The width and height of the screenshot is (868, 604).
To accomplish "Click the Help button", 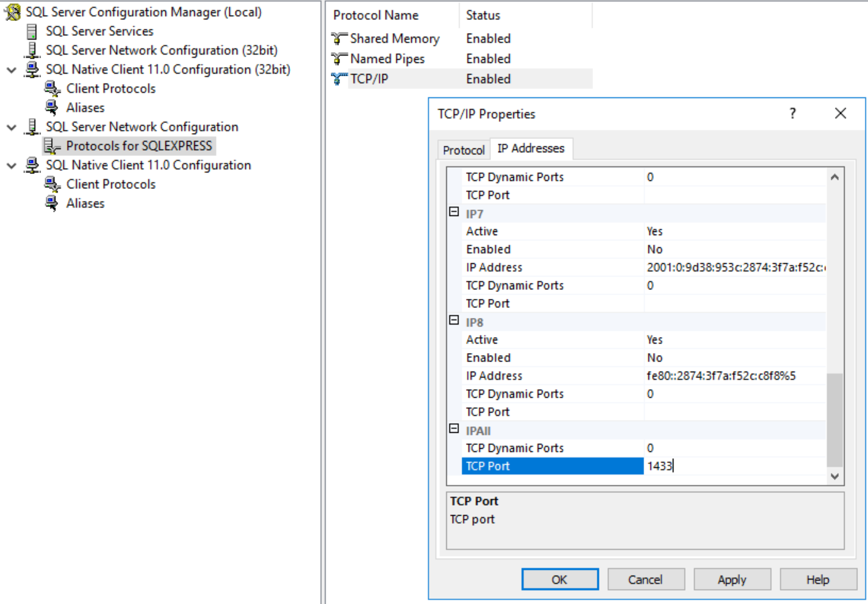I will [x=817, y=579].
